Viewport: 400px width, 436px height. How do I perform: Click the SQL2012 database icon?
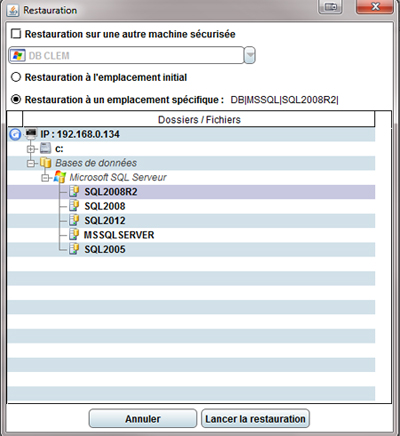[x=74, y=220]
